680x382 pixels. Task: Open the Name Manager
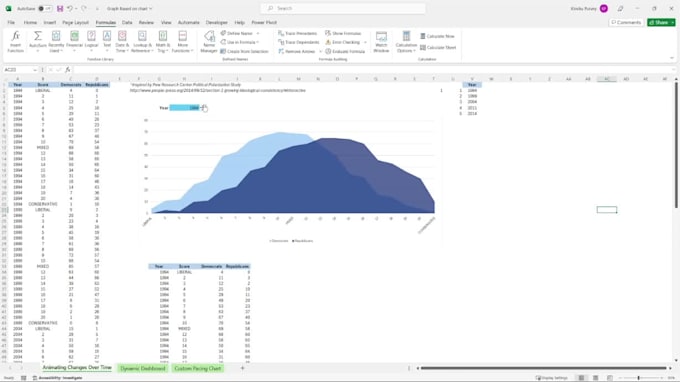tap(209, 42)
